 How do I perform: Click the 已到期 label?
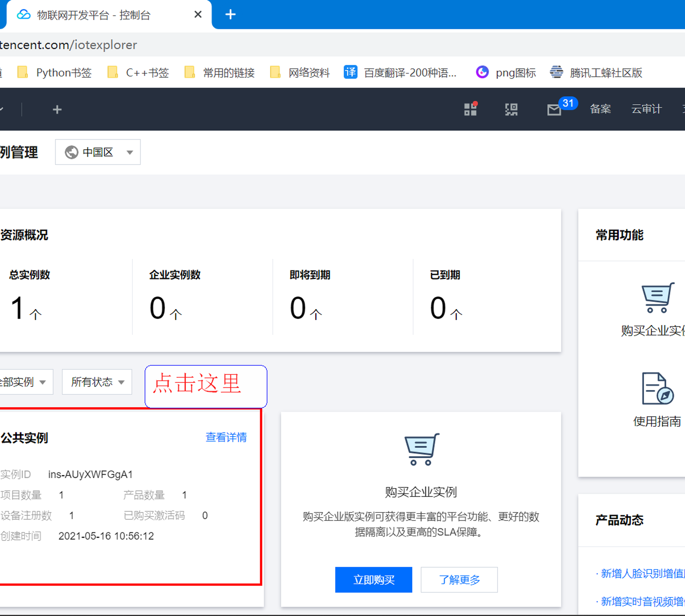(445, 275)
